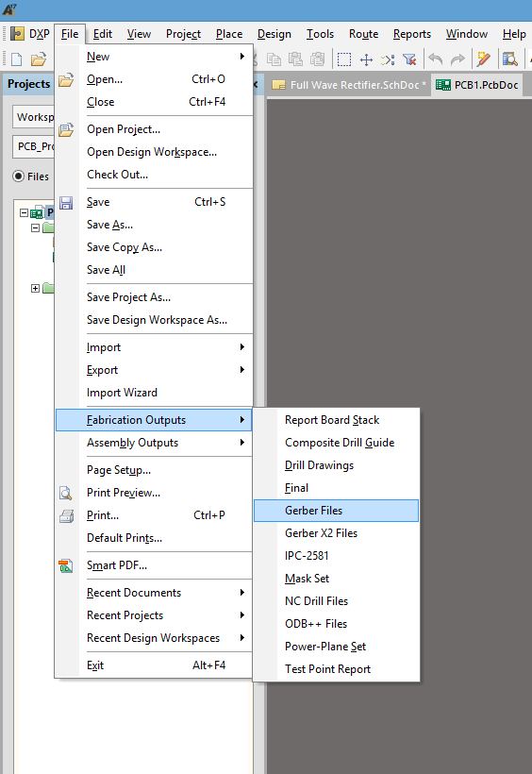Click the clear filter funnel icon
This screenshot has width=532, height=774.
pos(409,59)
